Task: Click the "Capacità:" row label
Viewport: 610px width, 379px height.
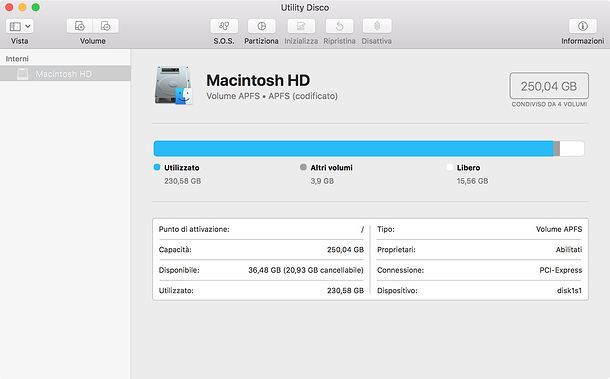Action: pos(175,250)
